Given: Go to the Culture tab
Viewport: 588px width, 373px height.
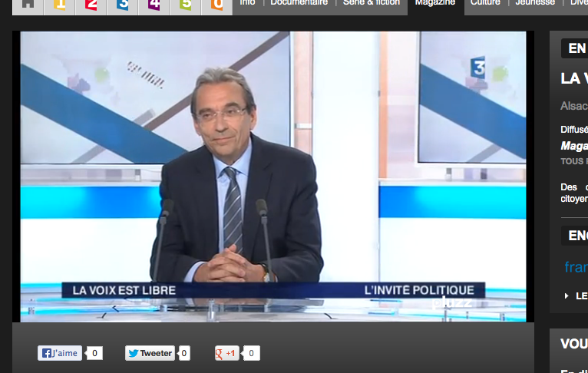Looking at the screenshot, I should [x=485, y=4].
